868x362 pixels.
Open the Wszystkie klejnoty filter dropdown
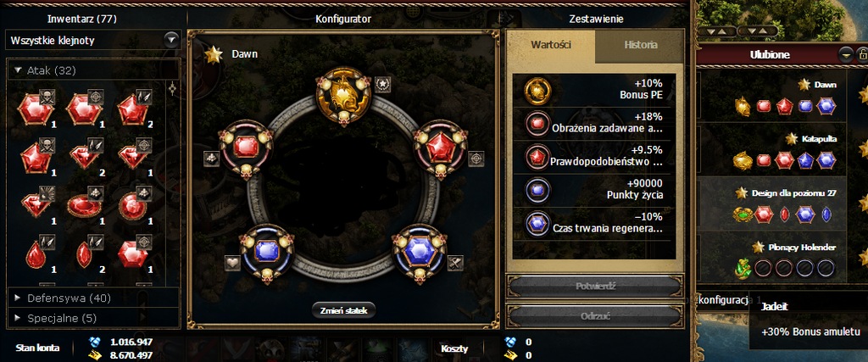click(x=171, y=40)
